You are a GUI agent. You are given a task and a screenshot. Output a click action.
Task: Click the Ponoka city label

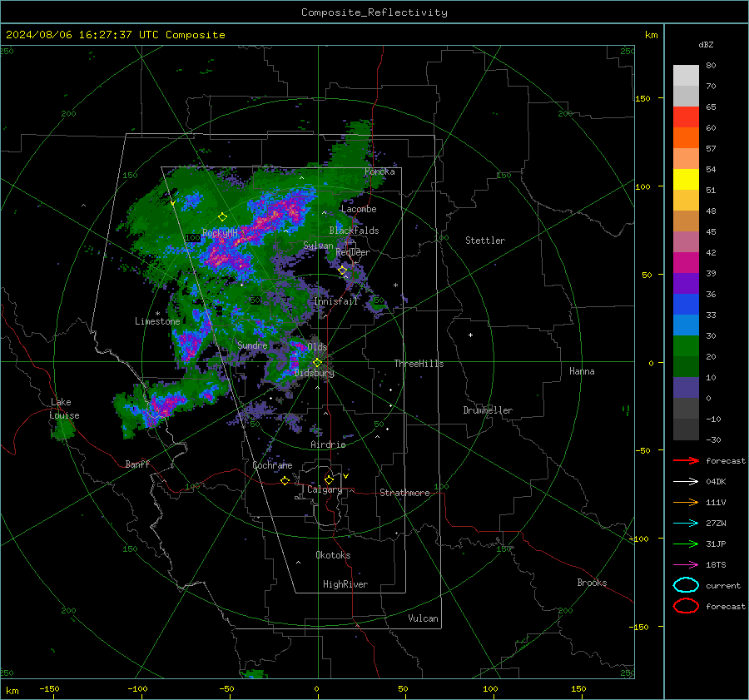pos(379,171)
